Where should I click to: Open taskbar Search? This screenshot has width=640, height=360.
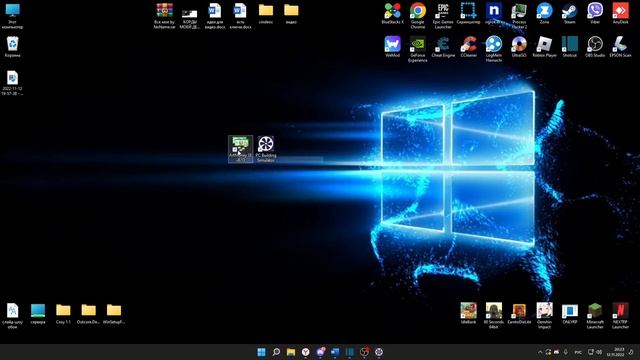click(276, 352)
